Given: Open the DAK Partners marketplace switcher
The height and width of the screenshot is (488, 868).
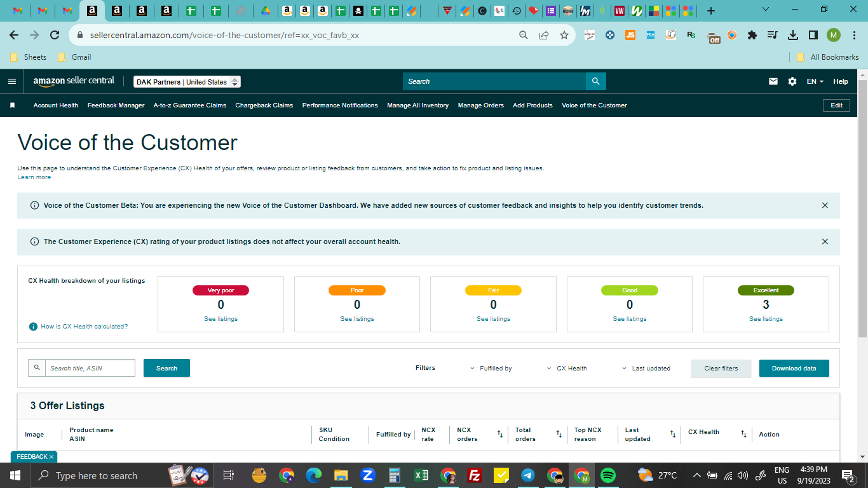Looking at the screenshot, I should (187, 82).
